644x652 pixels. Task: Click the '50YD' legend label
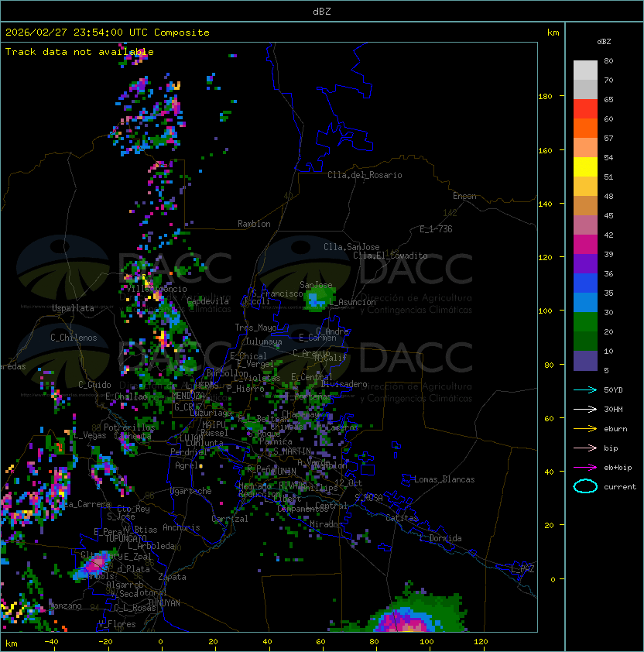613,389
